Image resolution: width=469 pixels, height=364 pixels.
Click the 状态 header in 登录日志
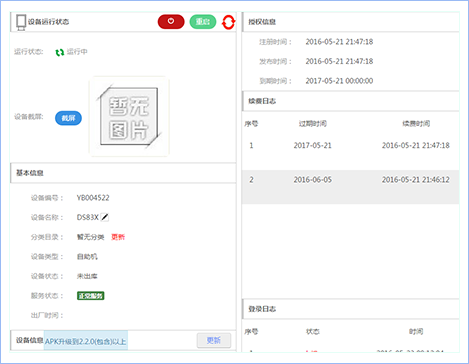point(313,331)
